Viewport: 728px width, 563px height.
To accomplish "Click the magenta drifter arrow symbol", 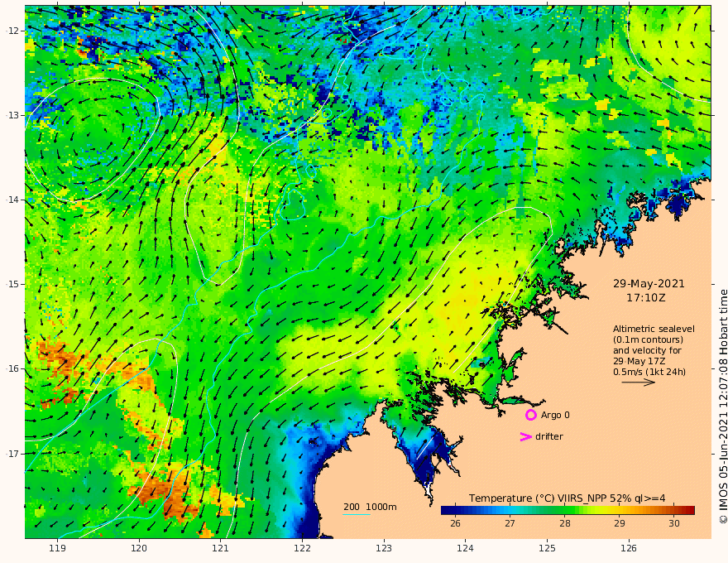I will (x=525, y=436).
